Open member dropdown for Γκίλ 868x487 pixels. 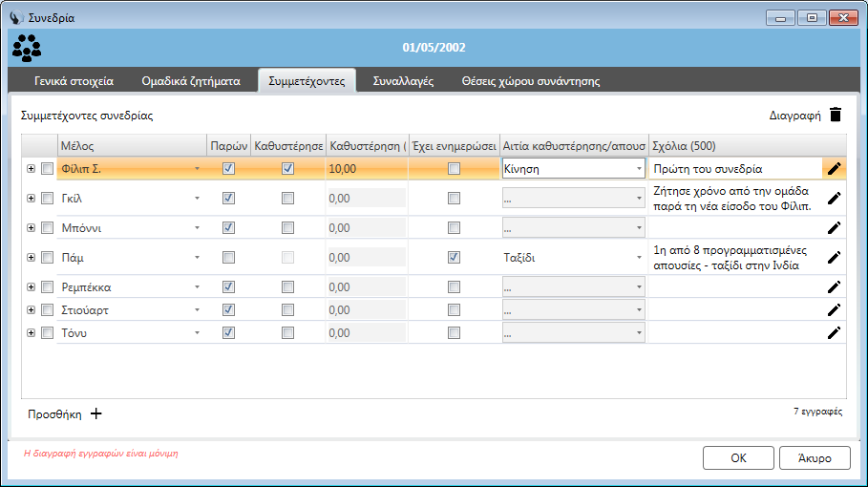[x=197, y=198]
